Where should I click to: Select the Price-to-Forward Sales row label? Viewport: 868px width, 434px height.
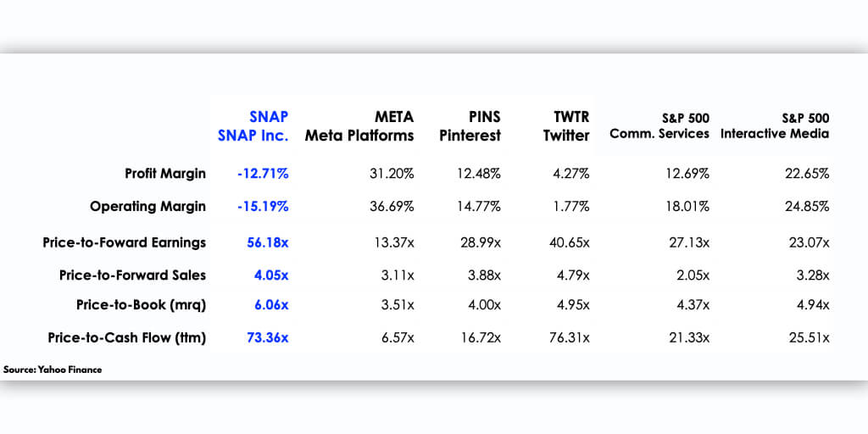pyautogui.click(x=133, y=275)
